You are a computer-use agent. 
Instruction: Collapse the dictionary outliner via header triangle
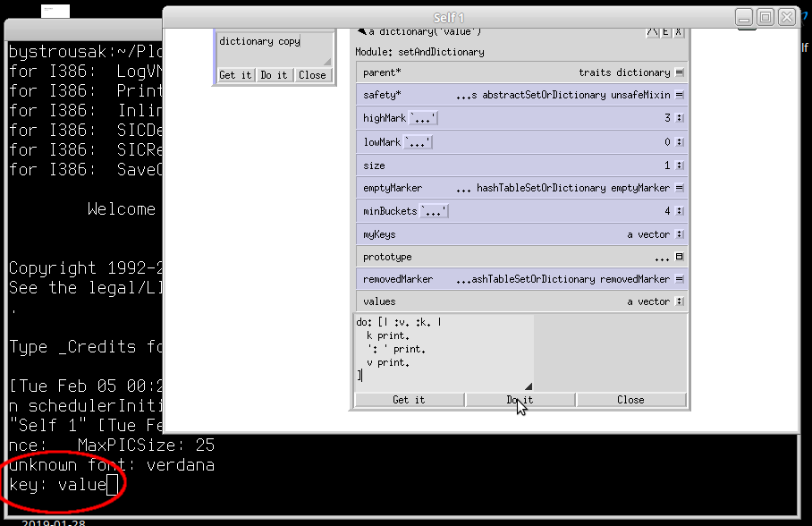point(361,32)
